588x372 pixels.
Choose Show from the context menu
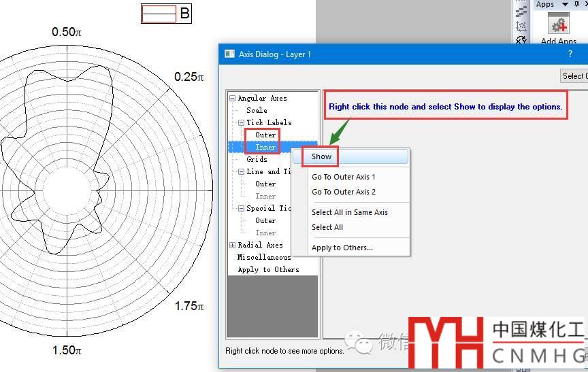click(321, 156)
